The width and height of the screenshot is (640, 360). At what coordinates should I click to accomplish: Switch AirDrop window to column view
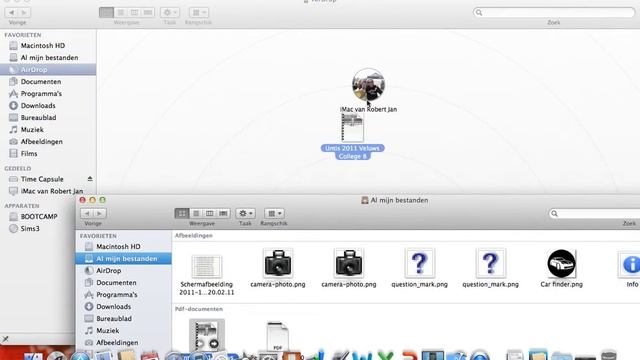pos(134,13)
